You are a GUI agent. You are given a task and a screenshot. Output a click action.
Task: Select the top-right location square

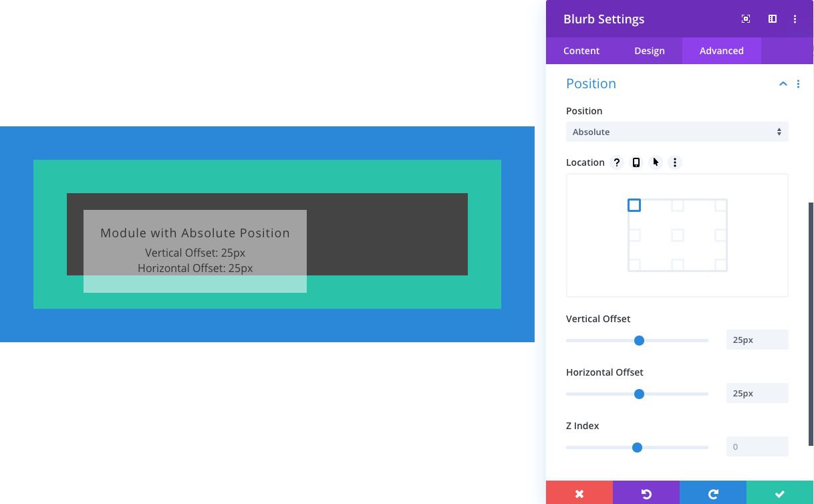[x=721, y=205]
